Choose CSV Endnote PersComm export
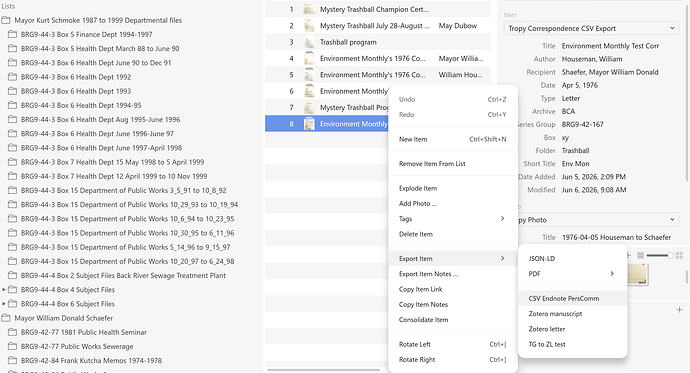This screenshot has width=690, height=373. tap(573, 298)
